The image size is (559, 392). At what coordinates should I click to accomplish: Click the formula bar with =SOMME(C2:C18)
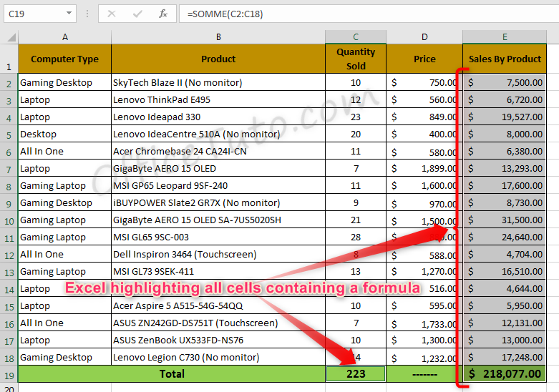coord(369,14)
